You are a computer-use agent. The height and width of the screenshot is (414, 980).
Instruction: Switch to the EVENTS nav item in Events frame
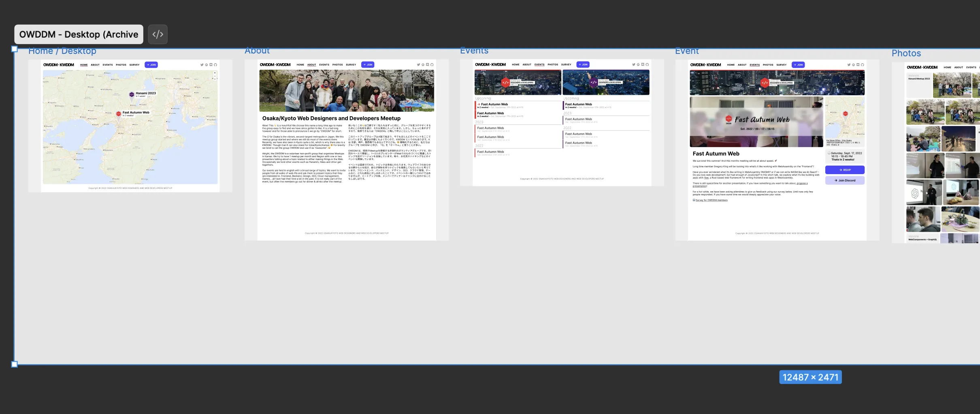539,64
